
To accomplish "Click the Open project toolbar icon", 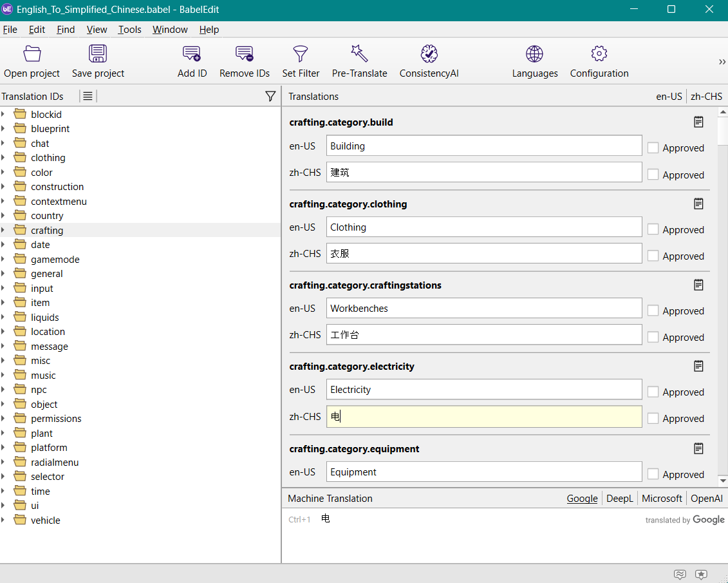I will click(x=32, y=54).
